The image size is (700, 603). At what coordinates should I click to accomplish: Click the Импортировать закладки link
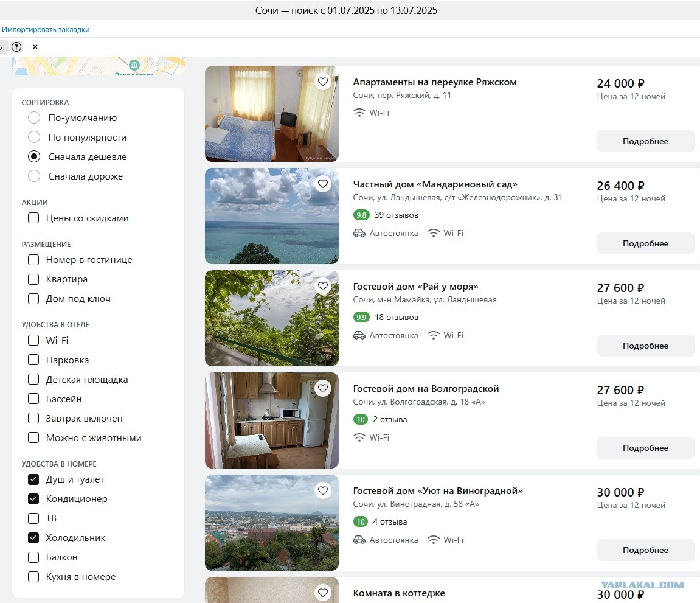click(x=46, y=29)
